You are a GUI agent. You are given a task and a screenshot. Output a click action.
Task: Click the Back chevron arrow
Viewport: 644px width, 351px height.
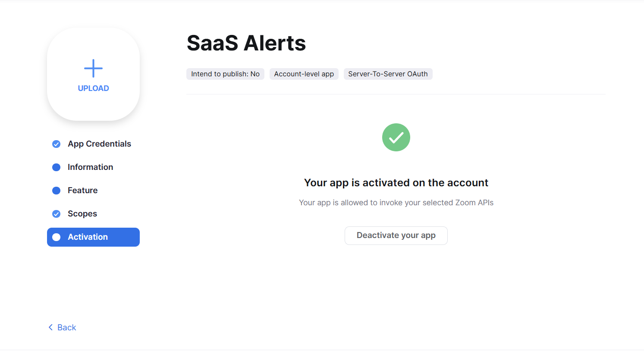point(50,327)
